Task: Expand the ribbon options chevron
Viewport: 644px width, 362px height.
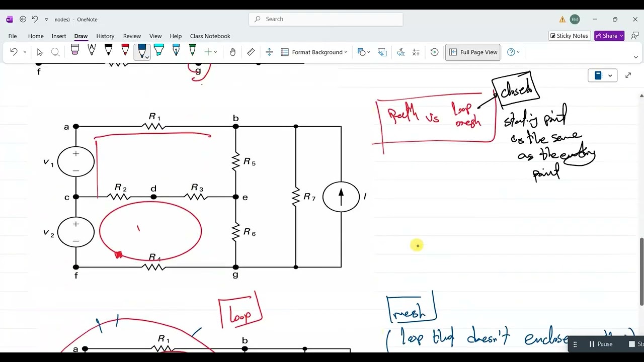Action: pyautogui.click(x=636, y=57)
